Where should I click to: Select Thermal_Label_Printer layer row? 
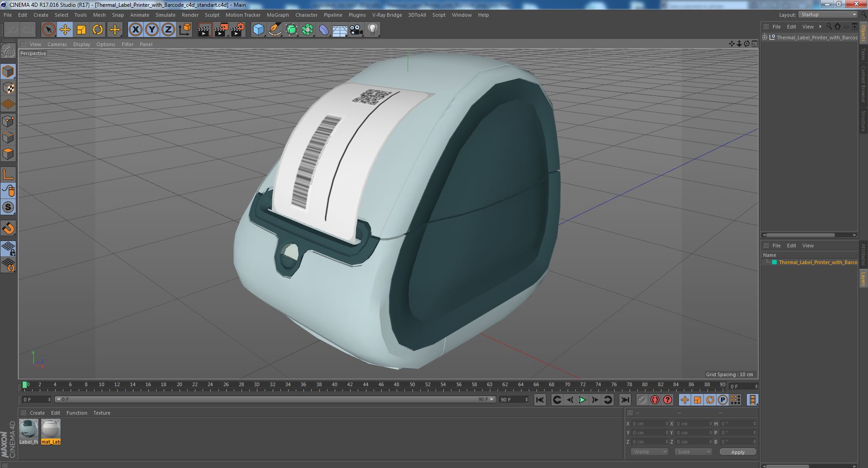810,262
